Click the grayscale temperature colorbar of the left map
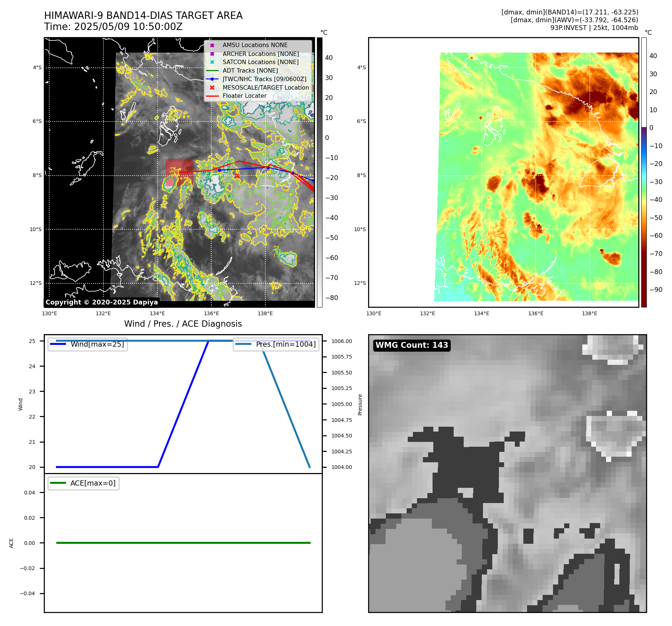 tap(320, 172)
